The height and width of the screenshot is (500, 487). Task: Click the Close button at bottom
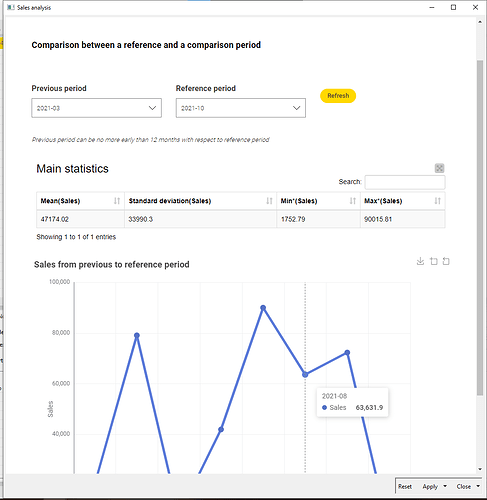coord(464,487)
